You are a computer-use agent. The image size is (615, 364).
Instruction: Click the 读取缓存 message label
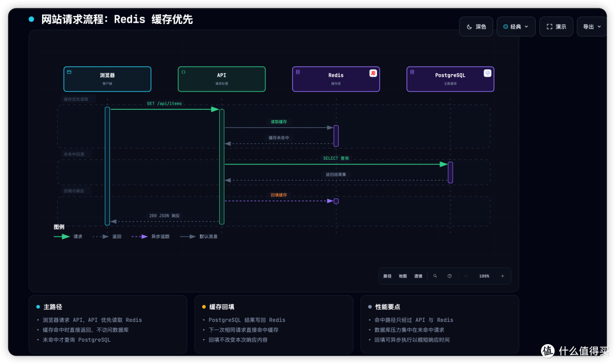coord(278,122)
